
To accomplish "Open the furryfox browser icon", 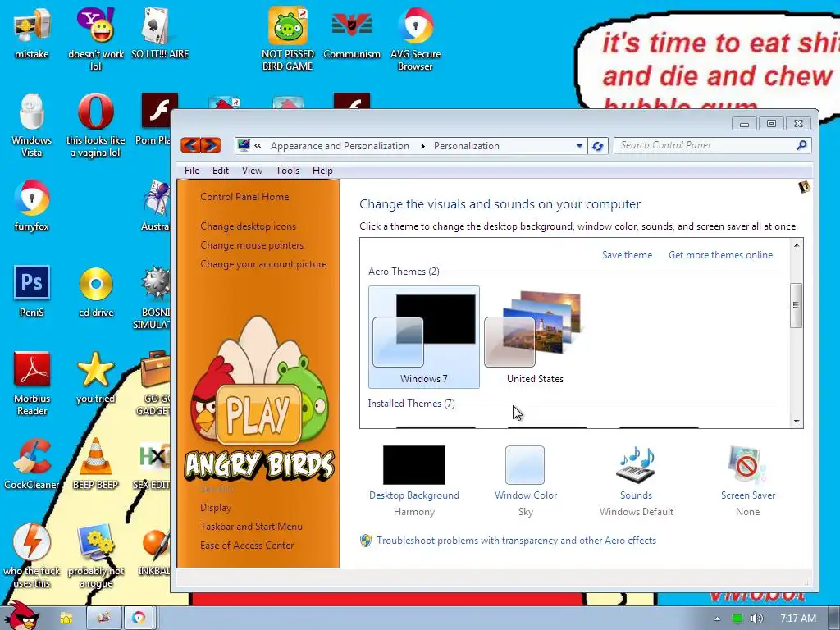I will 32,205.
